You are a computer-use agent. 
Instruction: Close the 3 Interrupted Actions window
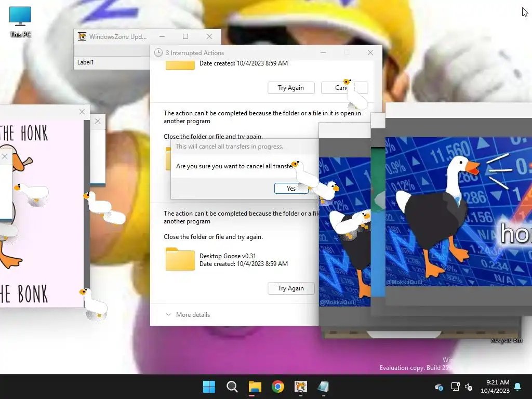pos(370,52)
